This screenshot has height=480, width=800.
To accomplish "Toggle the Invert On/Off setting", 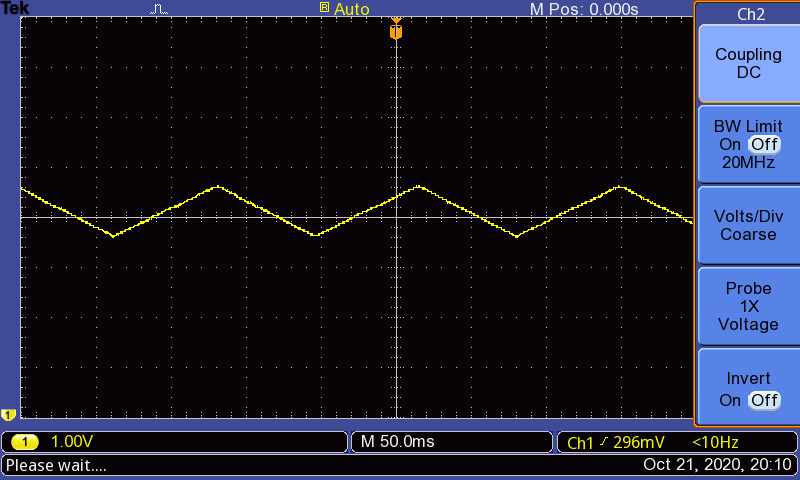I will 748,389.
